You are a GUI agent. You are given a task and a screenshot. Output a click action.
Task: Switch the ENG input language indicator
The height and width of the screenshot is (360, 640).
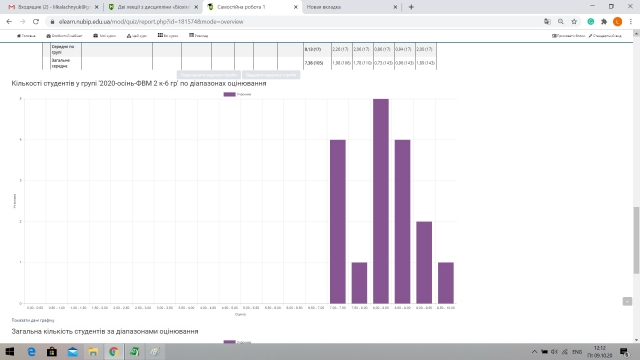577,351
